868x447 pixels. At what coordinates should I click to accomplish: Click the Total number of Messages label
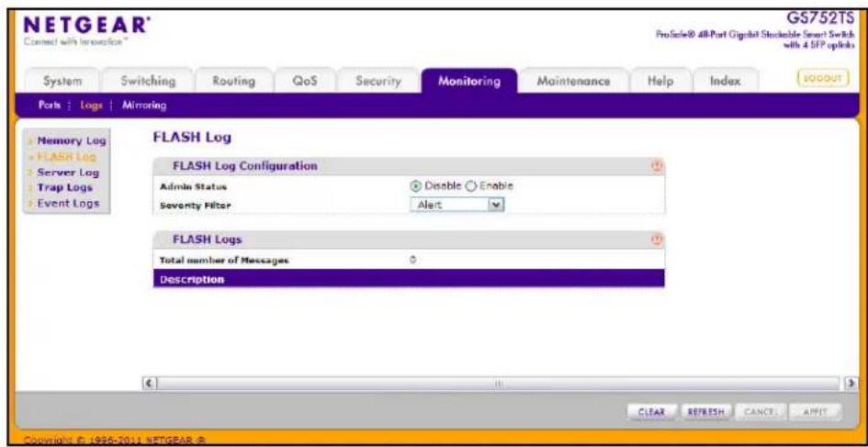point(224,260)
